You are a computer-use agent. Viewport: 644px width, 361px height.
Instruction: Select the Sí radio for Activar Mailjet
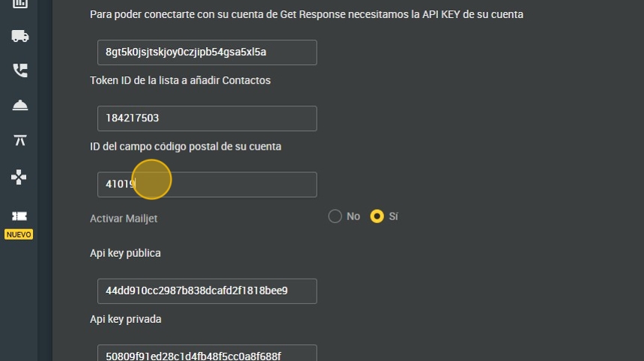coord(377,216)
